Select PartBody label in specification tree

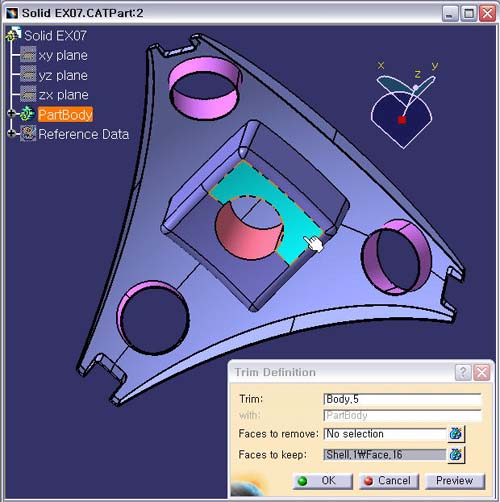(x=65, y=114)
